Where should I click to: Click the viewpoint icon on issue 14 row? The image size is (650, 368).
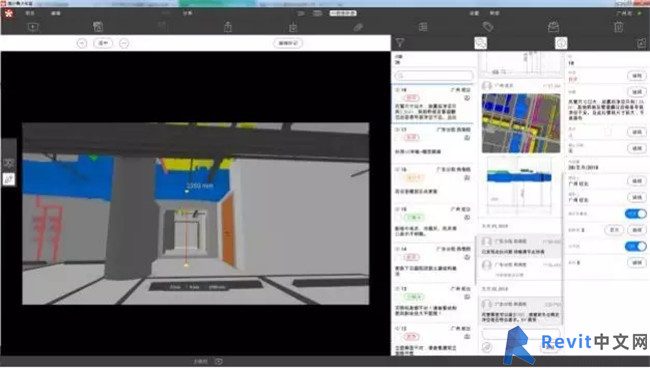467,257
